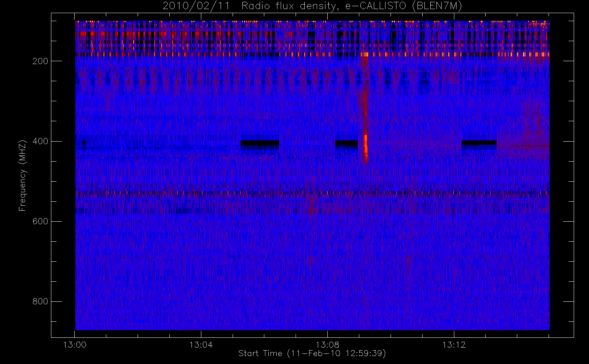589x364 pixels.
Task: Select the 13:04 time tick label
Action: [x=201, y=344]
